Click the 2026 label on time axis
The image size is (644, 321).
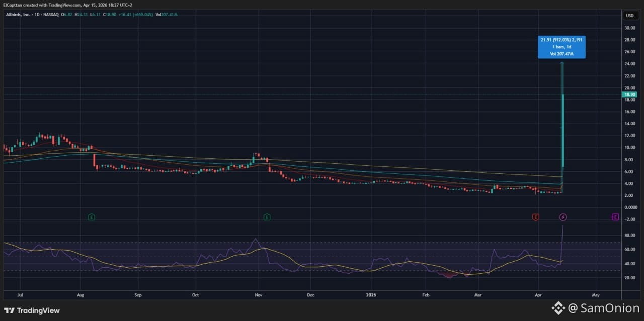371,295
